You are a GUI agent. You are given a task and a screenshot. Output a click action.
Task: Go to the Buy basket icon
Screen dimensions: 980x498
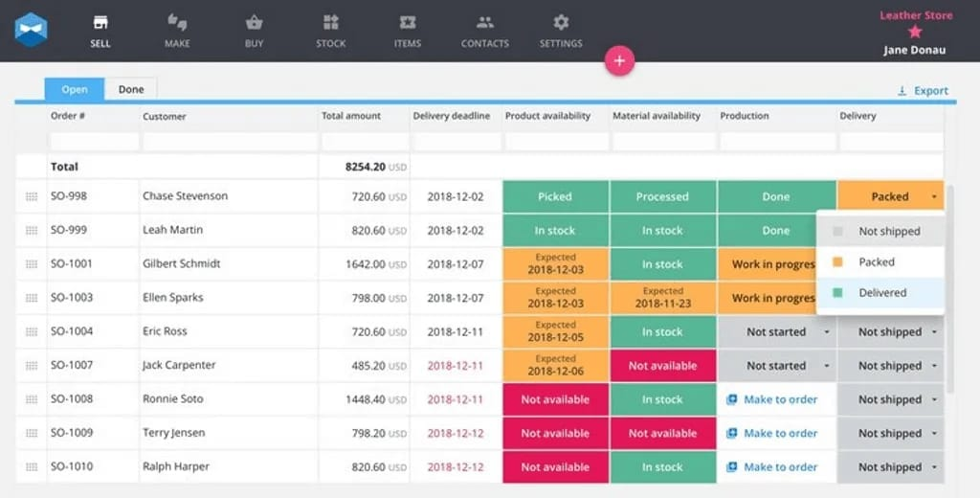pyautogui.click(x=254, y=23)
